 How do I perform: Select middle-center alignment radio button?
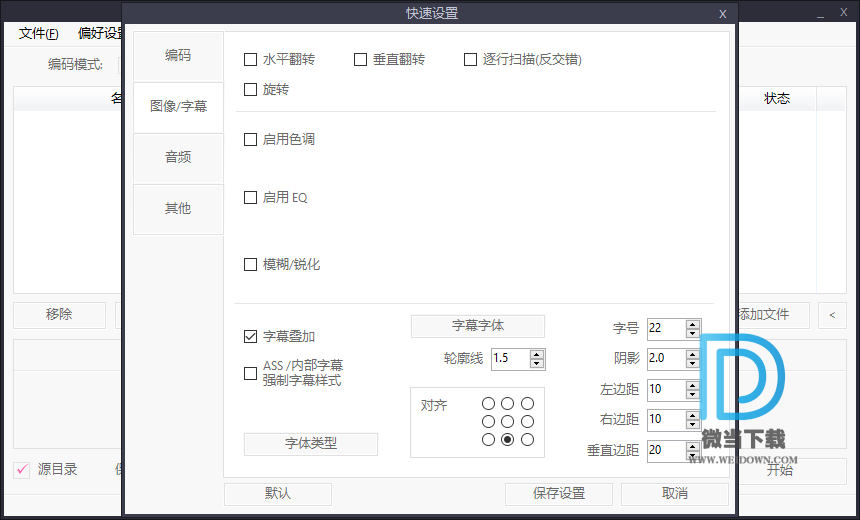point(507,422)
